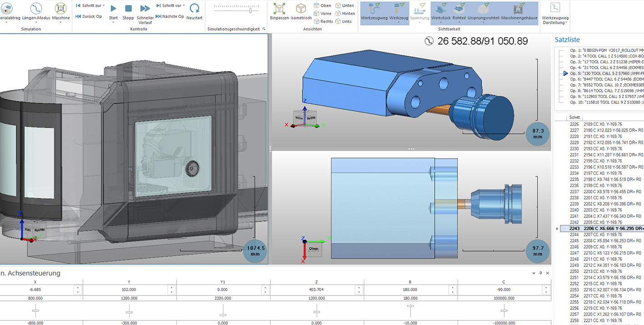Viewport: 644px width, 325px height.
Task: Toggle Werkstück visibility
Action: point(440,9)
